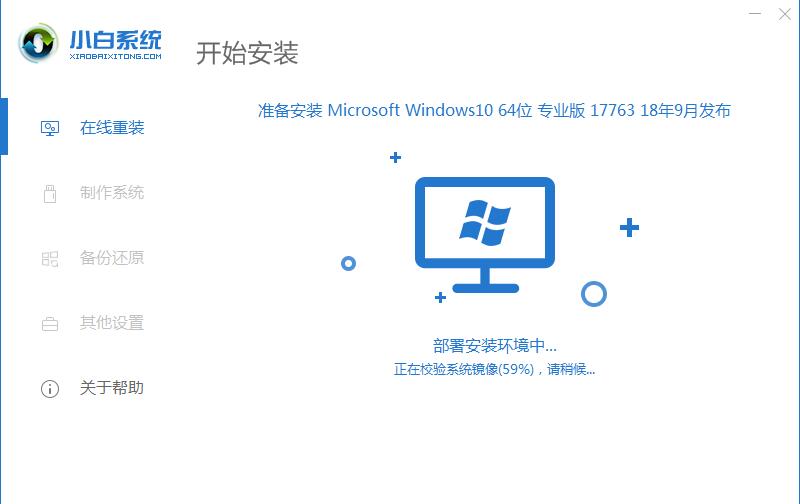
Task: Click the 其他设置 toolbox icon
Action: pyautogui.click(x=49, y=323)
